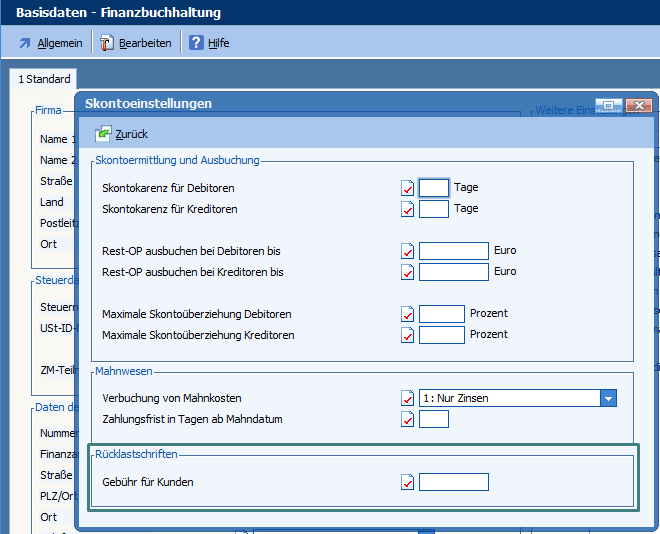Image resolution: width=660 pixels, height=534 pixels.
Task: Click the Zahlungsfrist in Tagen input field
Action: pos(434,419)
